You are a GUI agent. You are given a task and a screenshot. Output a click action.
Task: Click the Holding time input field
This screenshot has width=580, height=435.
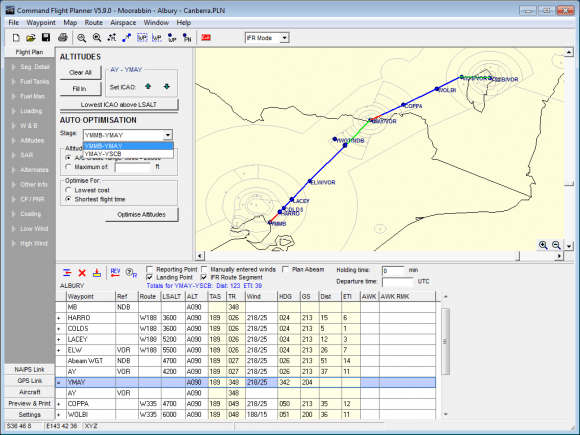coord(393,270)
